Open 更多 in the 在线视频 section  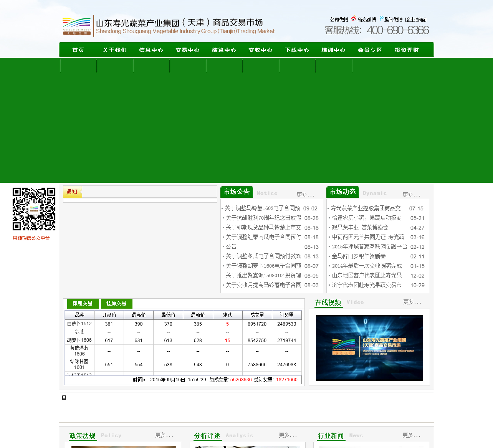pos(412,302)
